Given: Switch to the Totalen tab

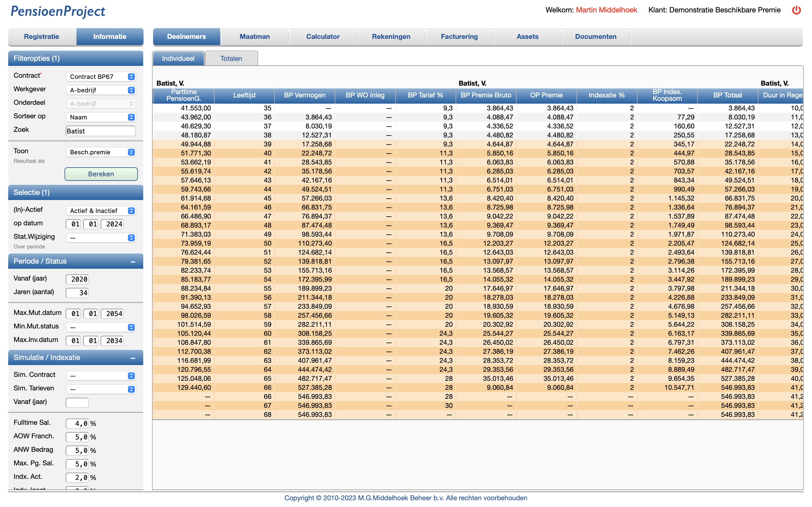Looking at the screenshot, I should [x=231, y=59].
